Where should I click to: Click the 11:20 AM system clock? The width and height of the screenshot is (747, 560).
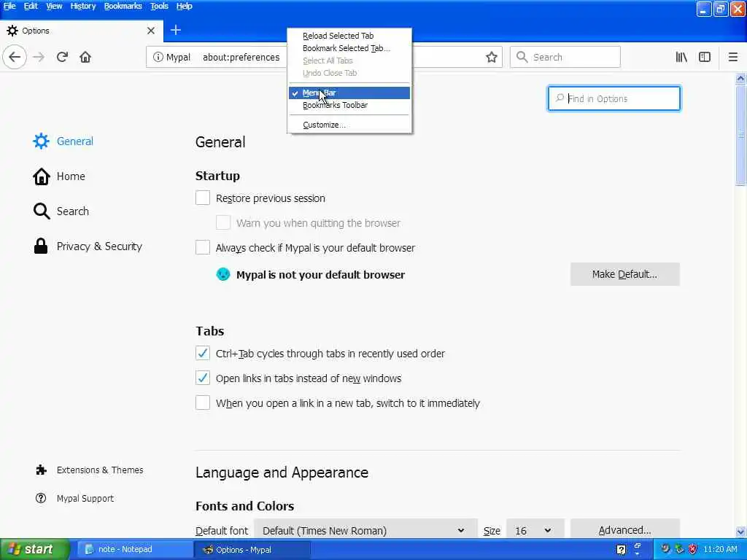720,550
